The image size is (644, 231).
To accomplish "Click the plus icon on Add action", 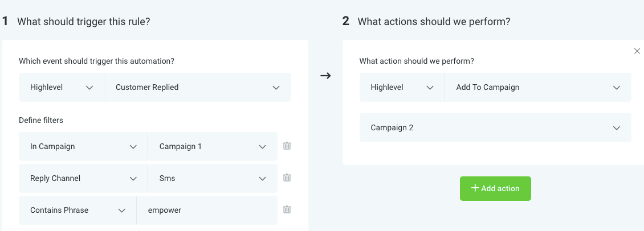I will (475, 188).
